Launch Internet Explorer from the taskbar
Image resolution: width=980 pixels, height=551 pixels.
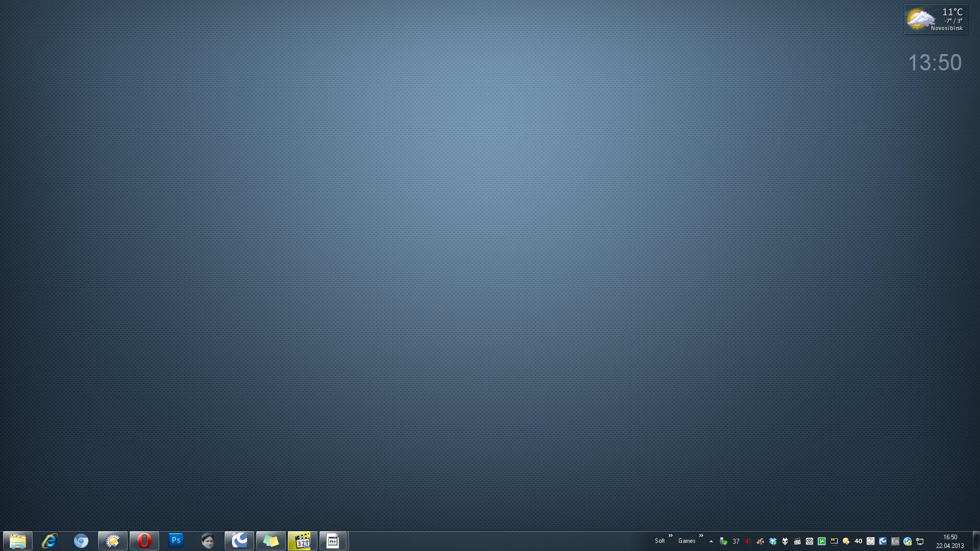(50, 541)
